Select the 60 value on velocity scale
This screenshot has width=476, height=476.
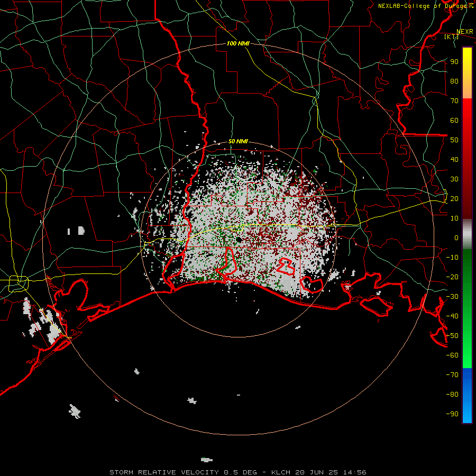click(x=454, y=121)
